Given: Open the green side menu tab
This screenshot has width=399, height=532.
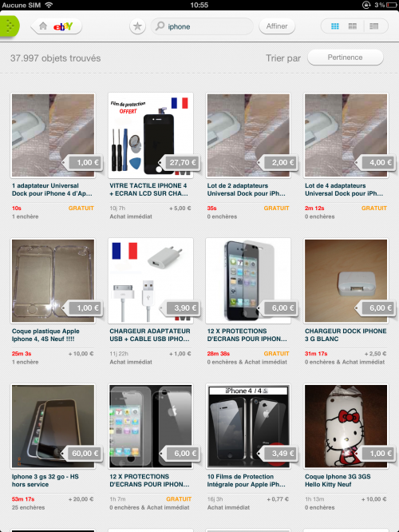Looking at the screenshot, I should 9,26.
